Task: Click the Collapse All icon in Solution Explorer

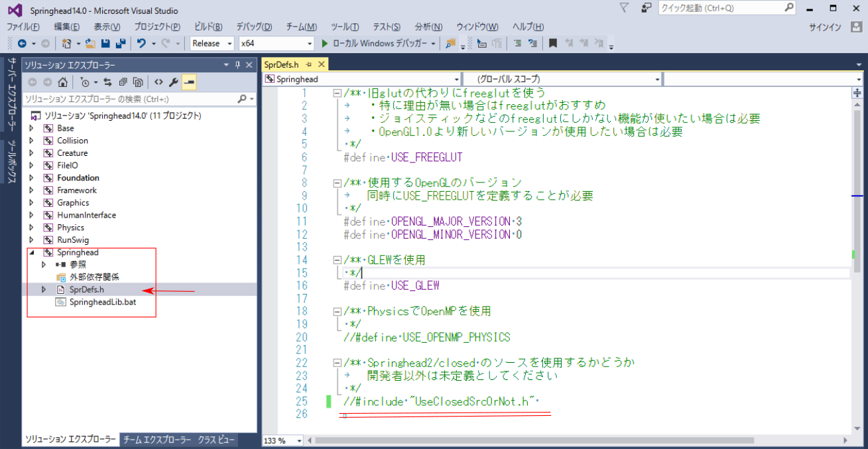Action: tap(123, 82)
